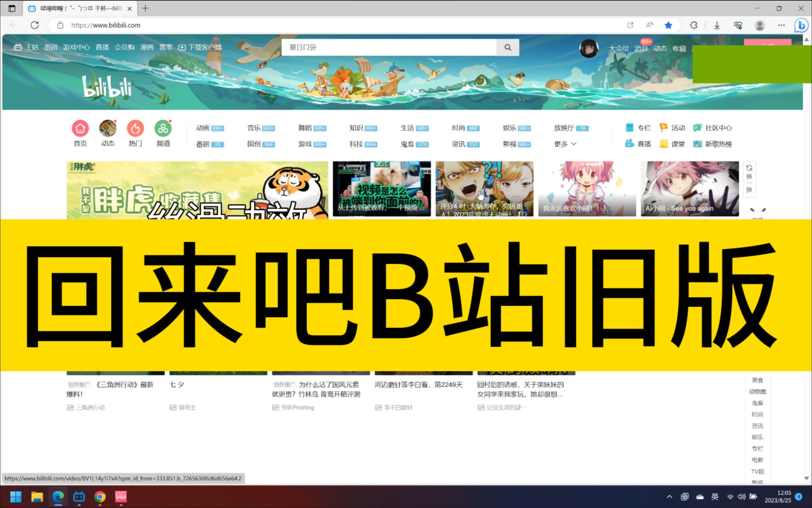Viewport: 812px width, 508px height.
Task: Open the 视频是怎么被端到你面前的 video thumbnail
Action: tap(382, 189)
